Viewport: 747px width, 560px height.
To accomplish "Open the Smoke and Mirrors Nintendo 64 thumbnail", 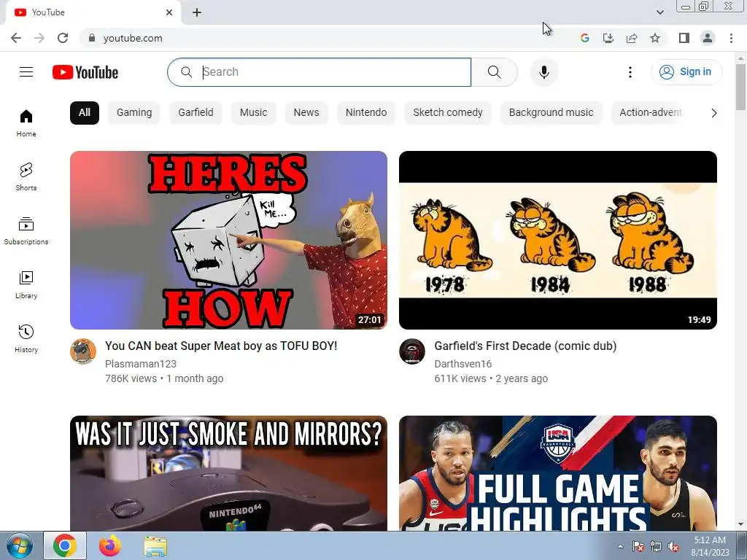I will point(228,473).
